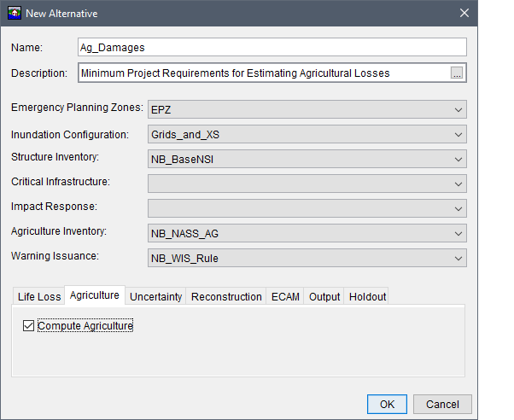This screenshot has width=514, height=420.
Task: Click the application icon in title bar
Action: (x=15, y=13)
